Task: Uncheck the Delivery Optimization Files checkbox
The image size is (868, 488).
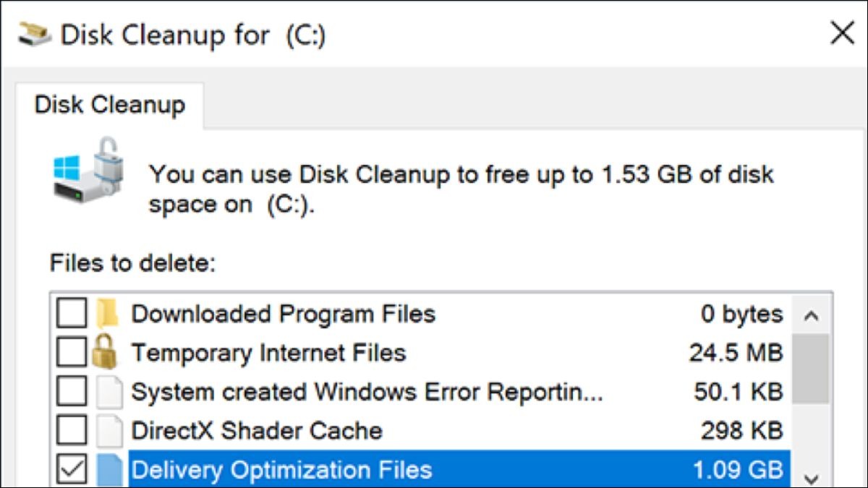Action: pyautogui.click(x=72, y=469)
